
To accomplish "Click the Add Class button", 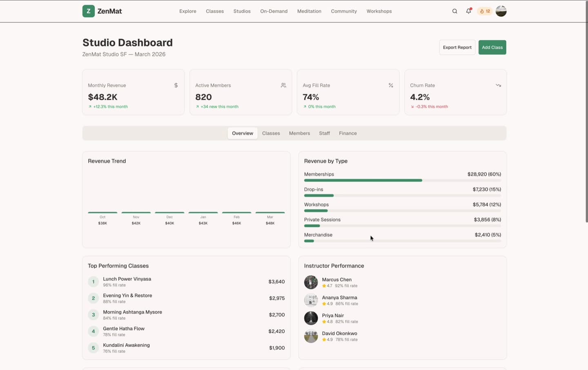I will point(492,47).
